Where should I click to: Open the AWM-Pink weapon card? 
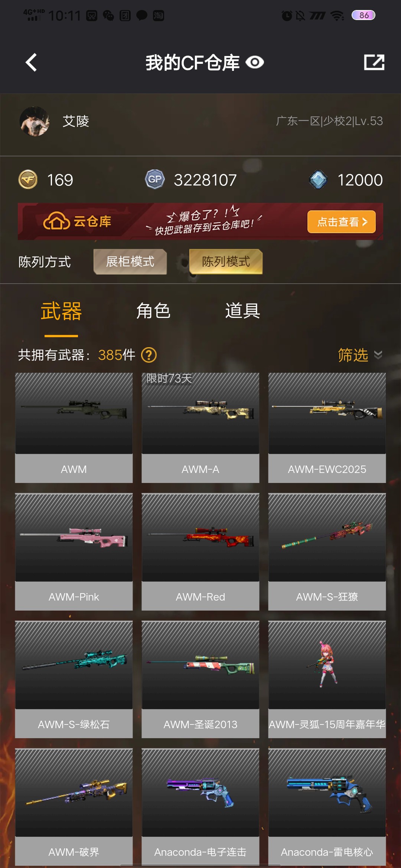click(x=74, y=552)
